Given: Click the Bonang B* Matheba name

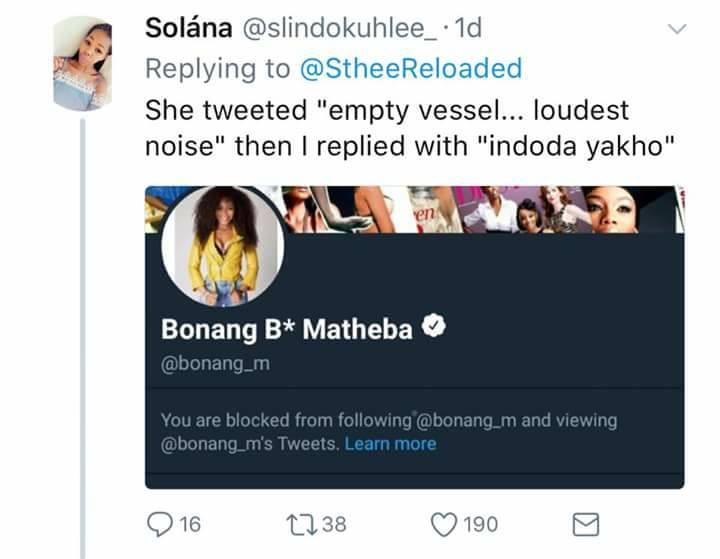Looking at the screenshot, I should point(287,329).
